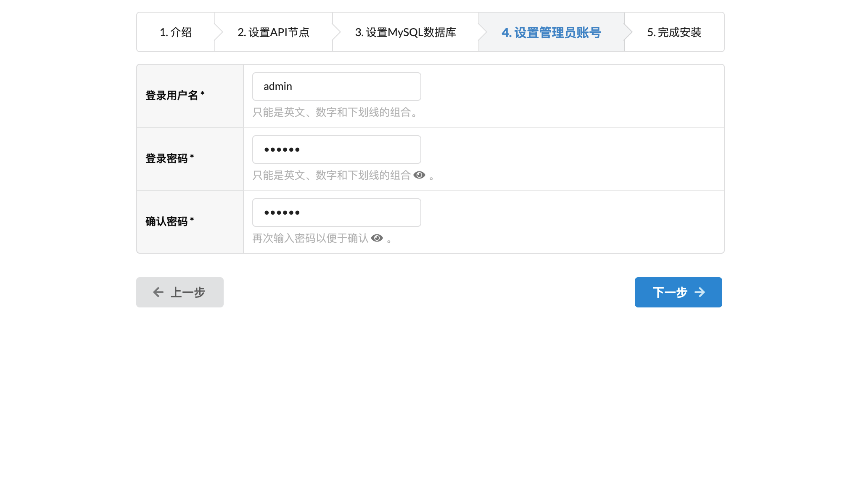Go to step 2. 设置API节点
The image size is (861, 504).
coord(274,32)
